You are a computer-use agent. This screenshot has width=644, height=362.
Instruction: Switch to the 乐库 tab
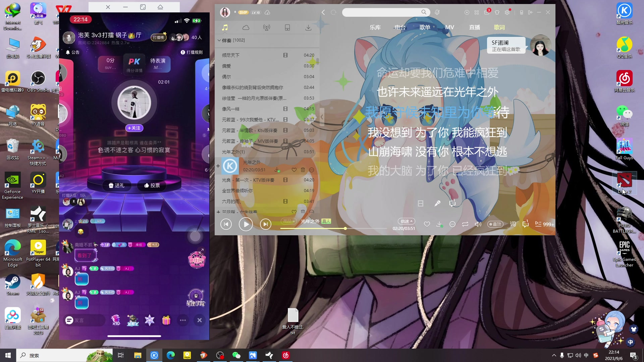[x=375, y=27]
